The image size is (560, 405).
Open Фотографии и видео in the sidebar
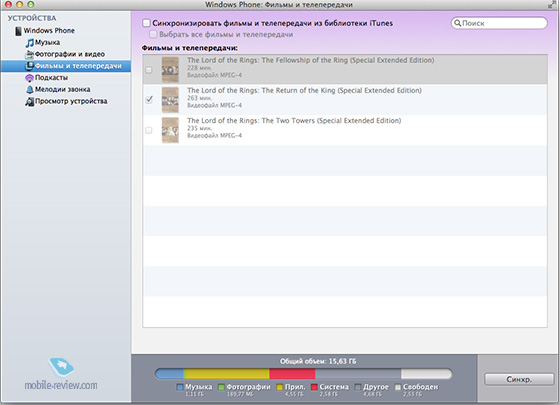[70, 54]
